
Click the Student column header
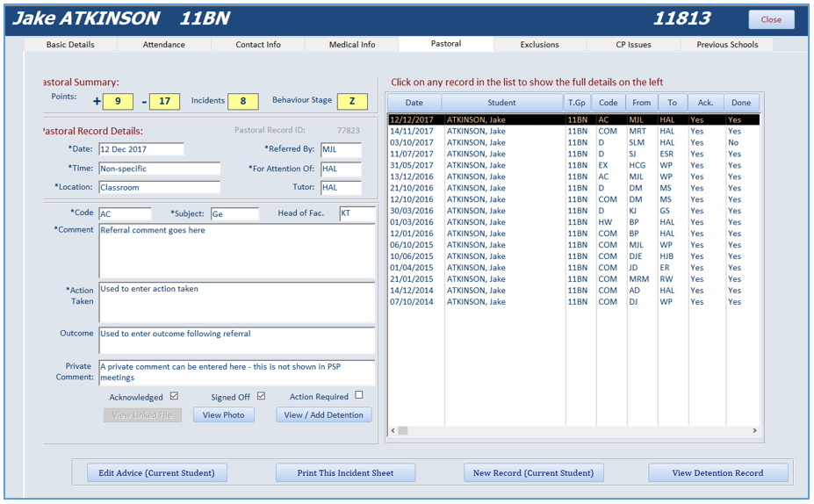coord(502,103)
